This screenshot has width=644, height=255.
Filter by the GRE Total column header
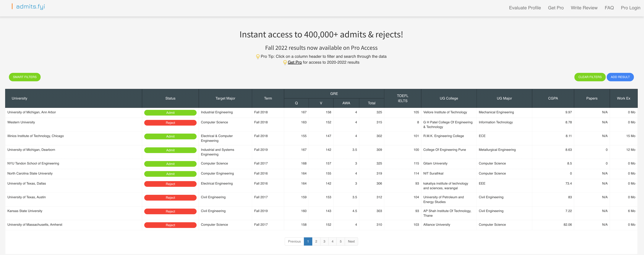pos(372,103)
